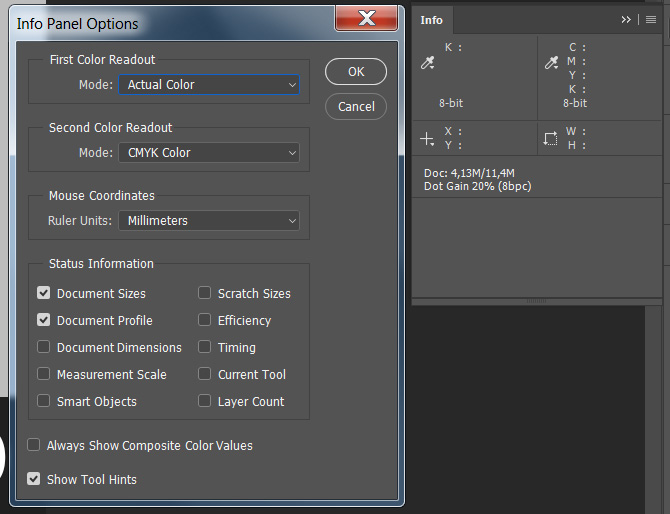
Task: Open Second Color Readout CMYK Color dropdown
Action: pyautogui.click(x=209, y=153)
